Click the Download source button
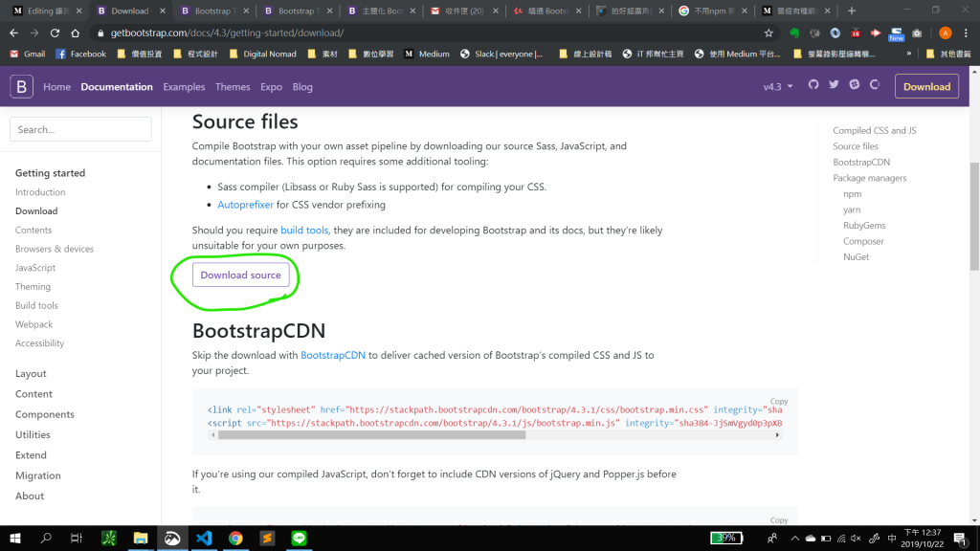980x551 pixels. 240,275
